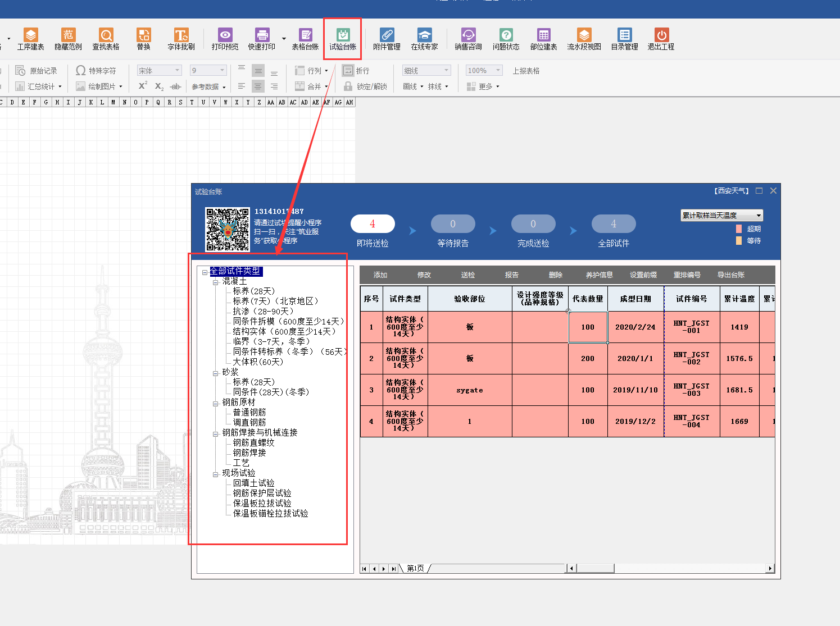The width and height of the screenshot is (840, 626).
Task: Click the ledger horizontal scrollbar thumb
Action: (x=595, y=568)
